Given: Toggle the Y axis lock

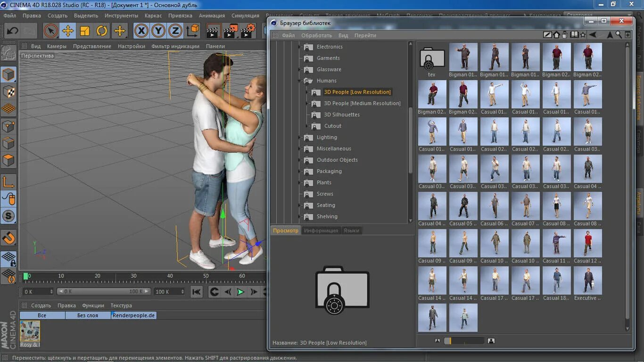Looking at the screenshot, I should coord(158,31).
